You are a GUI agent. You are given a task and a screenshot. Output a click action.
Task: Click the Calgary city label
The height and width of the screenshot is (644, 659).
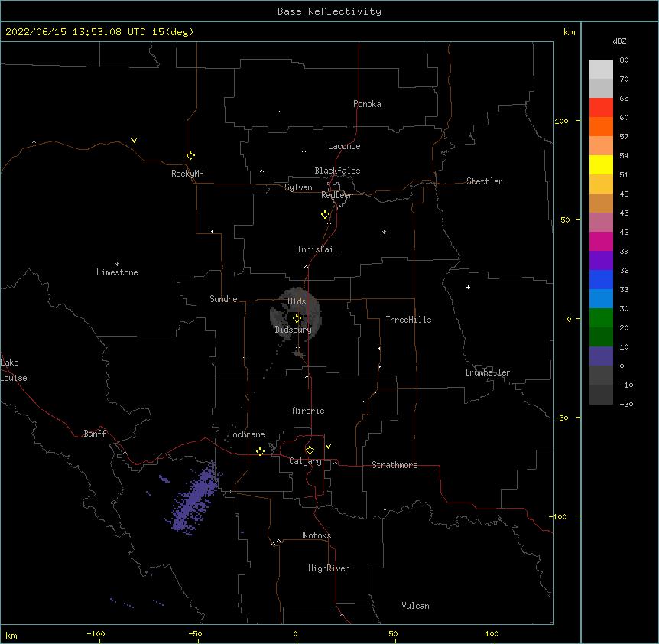click(306, 461)
